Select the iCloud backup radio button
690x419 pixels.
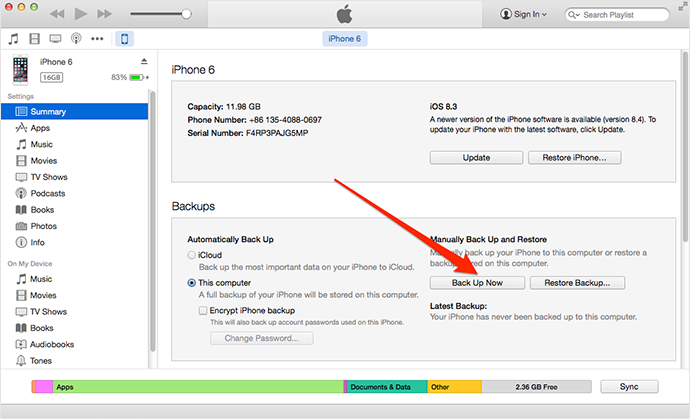click(191, 255)
